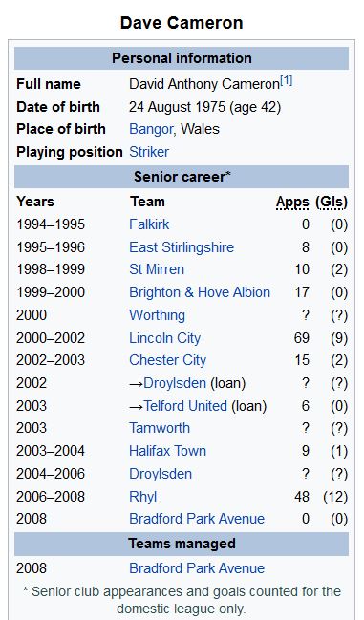
Task: Open reference footnote [1] after full name
Action: (287, 80)
